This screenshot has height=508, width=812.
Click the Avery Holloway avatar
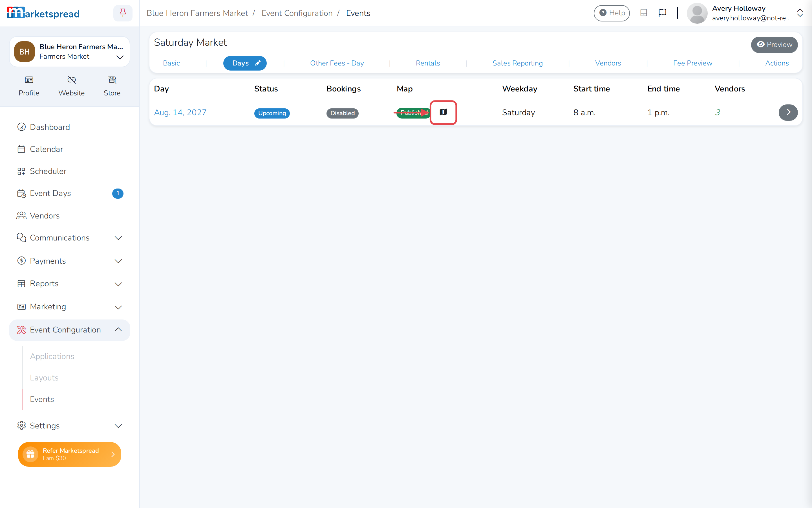(697, 13)
